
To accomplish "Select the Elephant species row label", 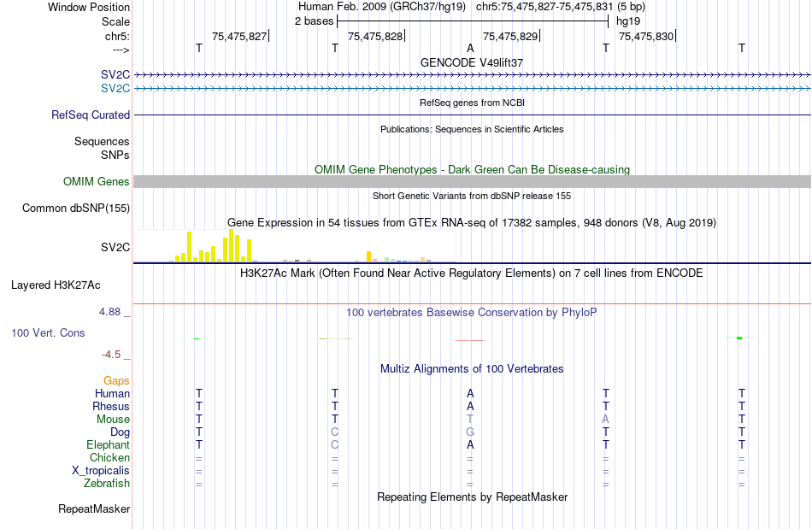I will [108, 445].
